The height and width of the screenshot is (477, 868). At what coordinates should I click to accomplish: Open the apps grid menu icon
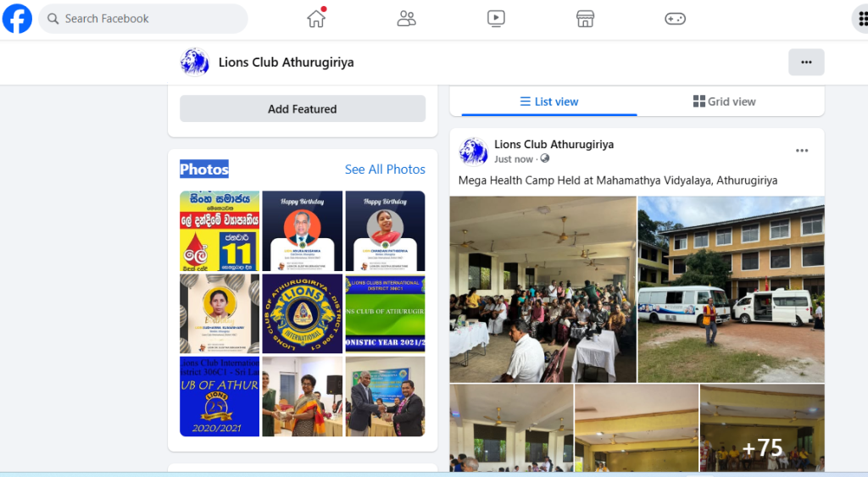click(861, 19)
